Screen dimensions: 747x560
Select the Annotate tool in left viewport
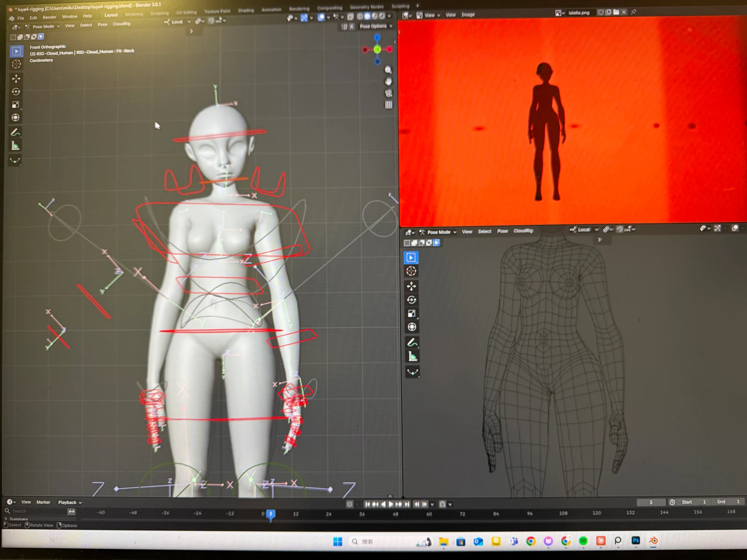[15, 133]
